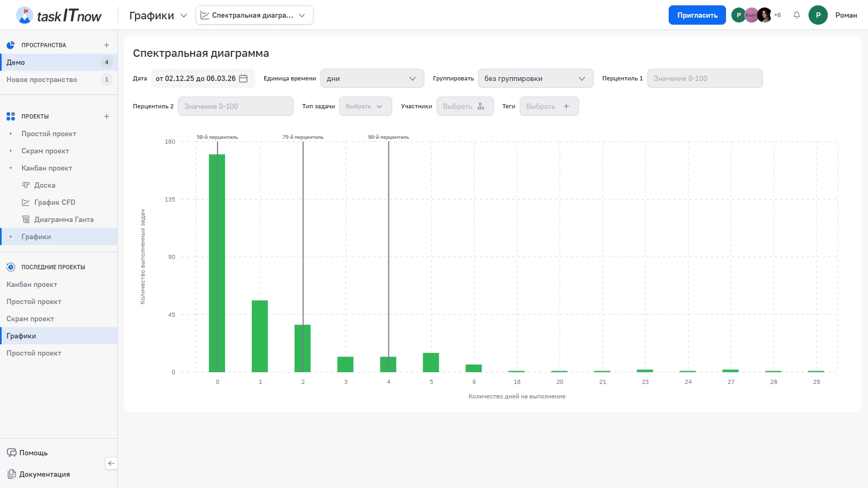Open the Группировать dropdown
This screenshot has height=488, width=868.
(x=535, y=78)
